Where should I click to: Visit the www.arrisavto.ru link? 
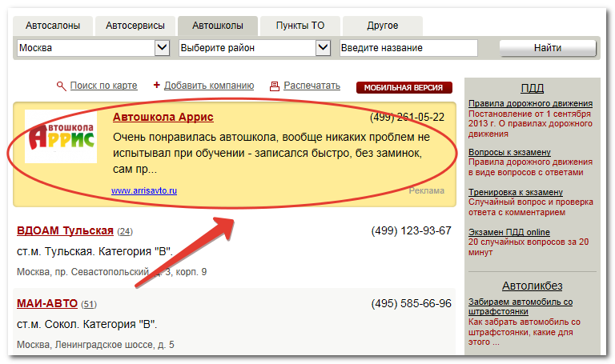[144, 191]
